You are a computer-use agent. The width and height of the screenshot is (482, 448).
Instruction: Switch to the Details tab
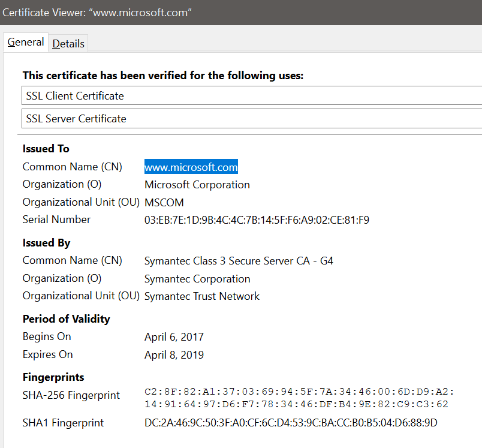pyautogui.click(x=68, y=44)
